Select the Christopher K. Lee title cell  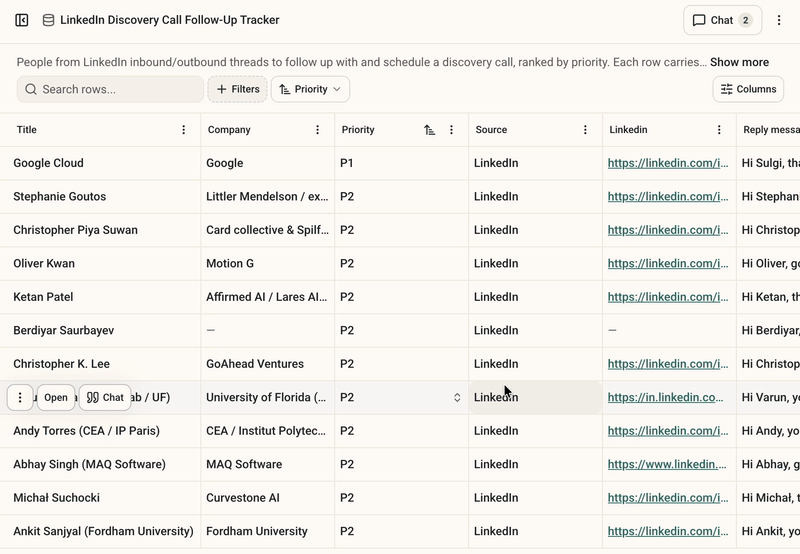[x=101, y=364]
